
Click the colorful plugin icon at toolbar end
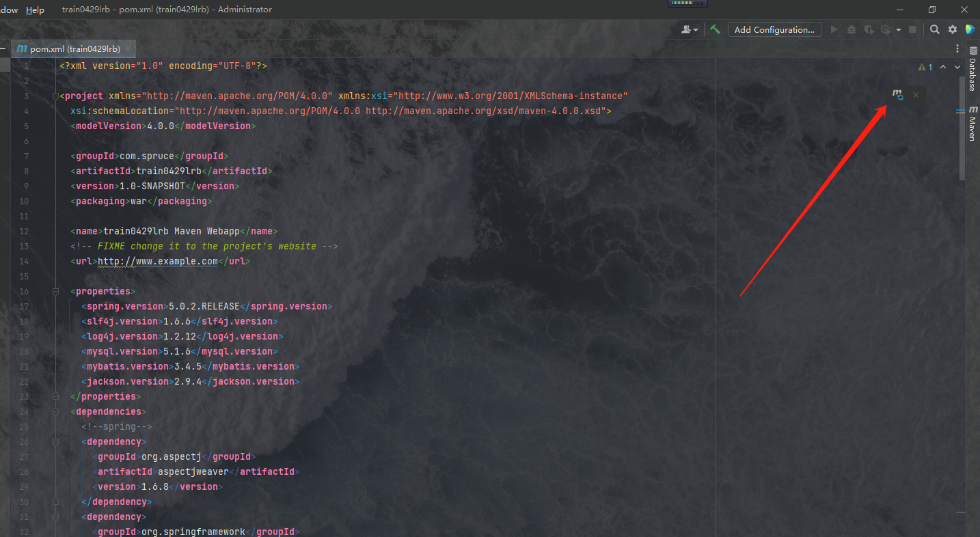[x=970, y=29]
